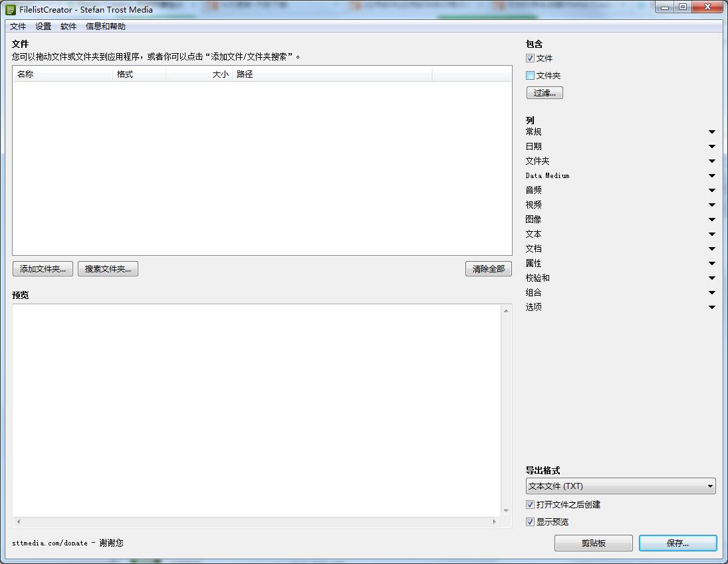The width and height of the screenshot is (728, 564).
Task: Open the 信息和帮助 menu
Action: point(104,27)
